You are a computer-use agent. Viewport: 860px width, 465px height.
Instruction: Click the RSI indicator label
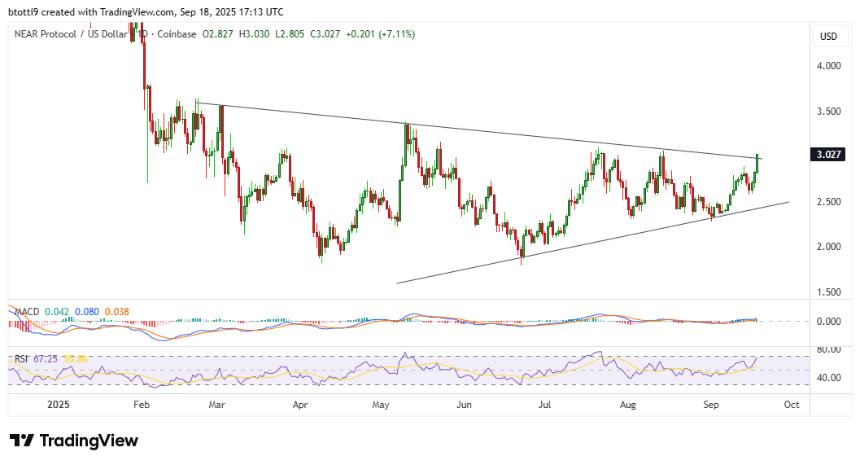click(20, 357)
